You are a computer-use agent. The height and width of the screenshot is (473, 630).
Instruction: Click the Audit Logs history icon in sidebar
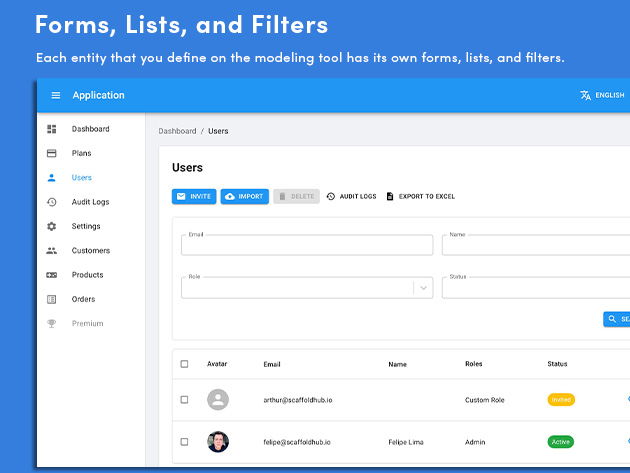51,202
